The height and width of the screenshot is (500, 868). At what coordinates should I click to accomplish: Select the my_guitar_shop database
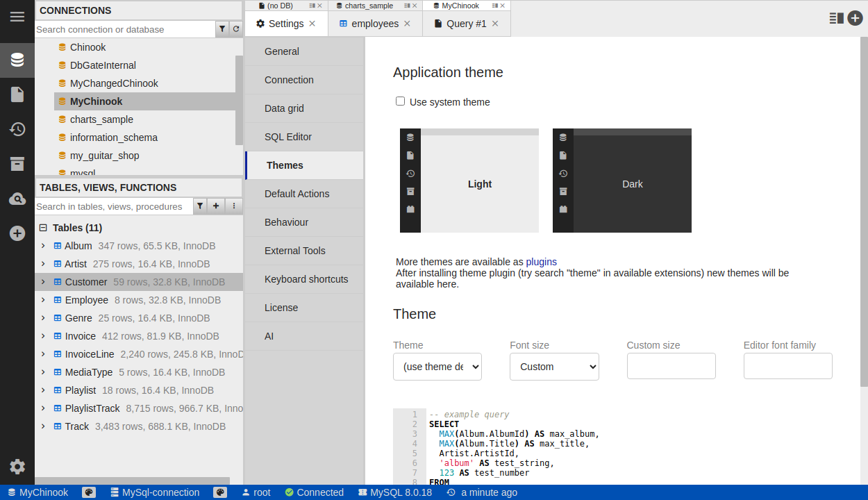[104, 156]
